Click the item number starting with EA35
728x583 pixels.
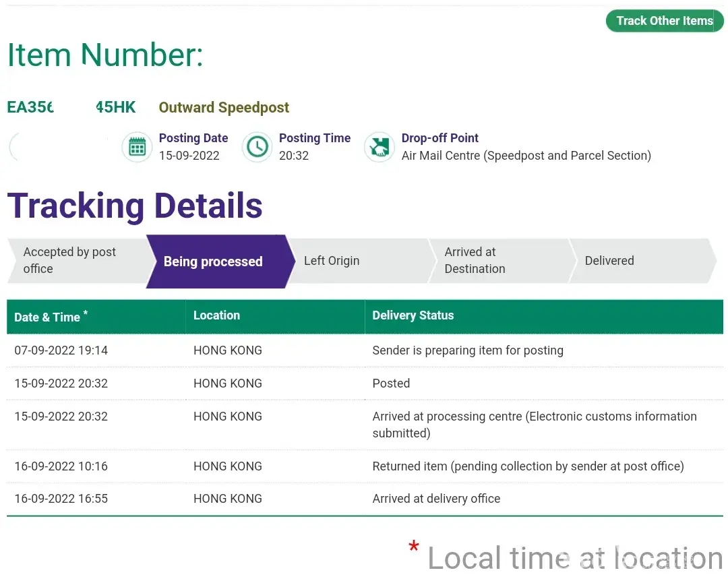[x=71, y=107]
